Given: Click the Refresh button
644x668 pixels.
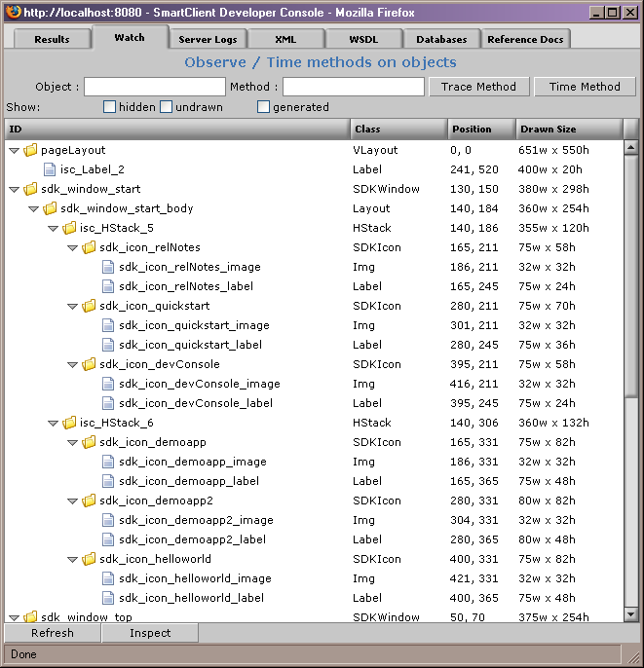Looking at the screenshot, I should pyautogui.click(x=53, y=633).
